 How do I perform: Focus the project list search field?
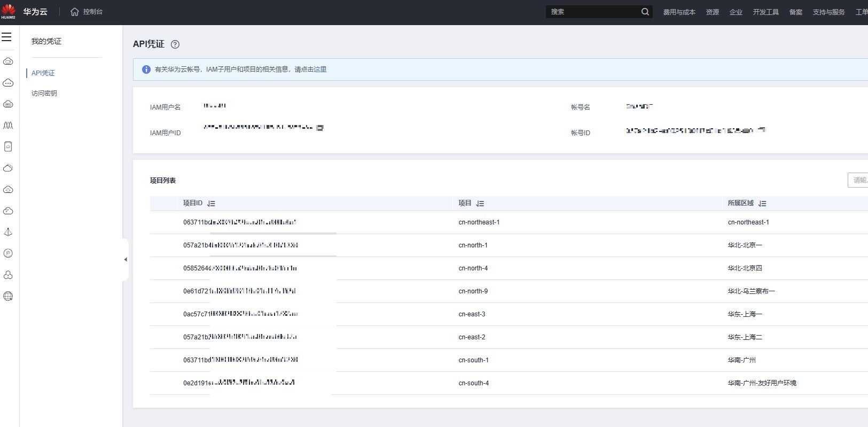pyautogui.click(x=858, y=180)
